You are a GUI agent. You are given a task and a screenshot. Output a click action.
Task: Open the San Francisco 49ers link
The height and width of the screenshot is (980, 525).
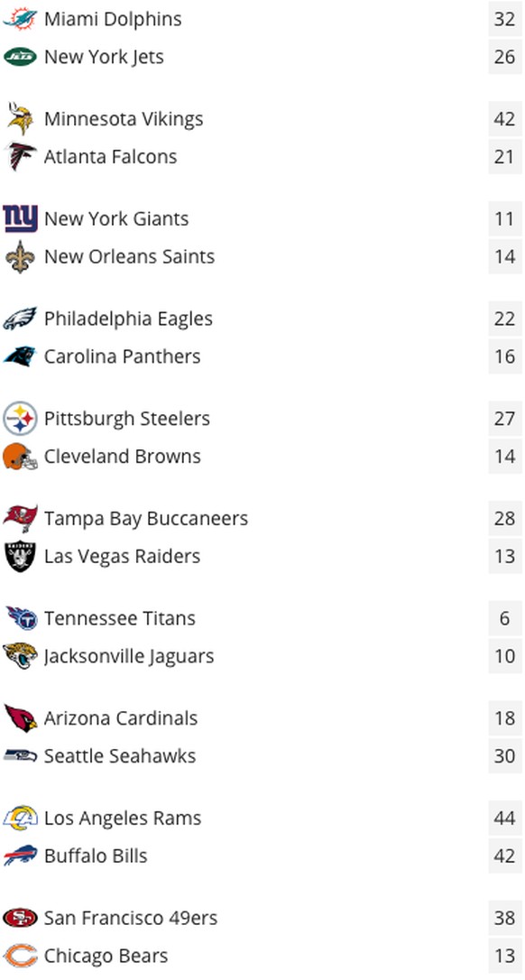tap(131, 918)
